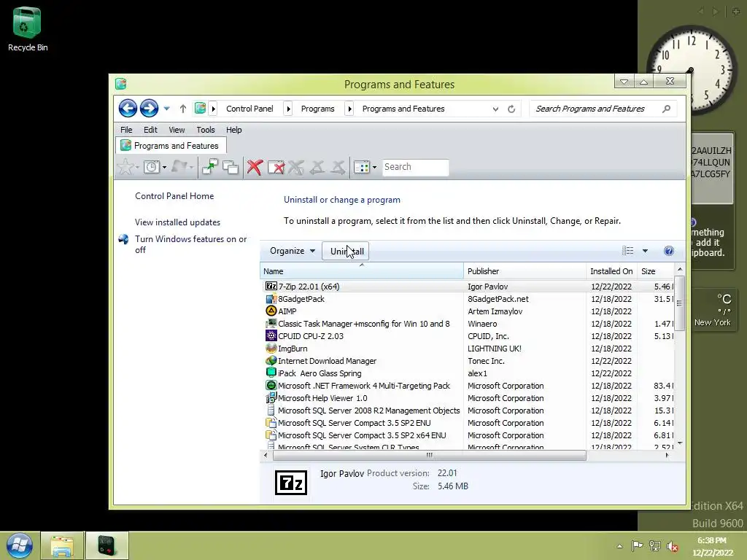This screenshot has width=747, height=560.
Task: Click the close window with red X icon
Action: coord(276,167)
